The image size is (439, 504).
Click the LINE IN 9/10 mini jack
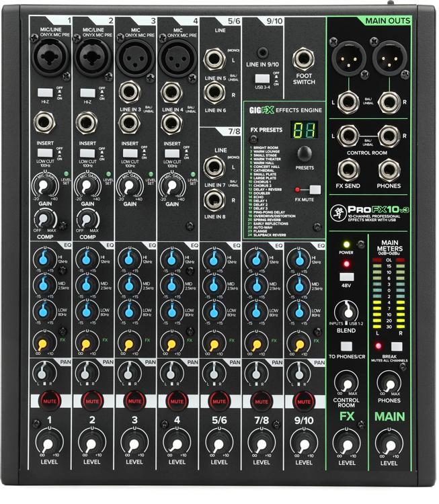pos(263,52)
